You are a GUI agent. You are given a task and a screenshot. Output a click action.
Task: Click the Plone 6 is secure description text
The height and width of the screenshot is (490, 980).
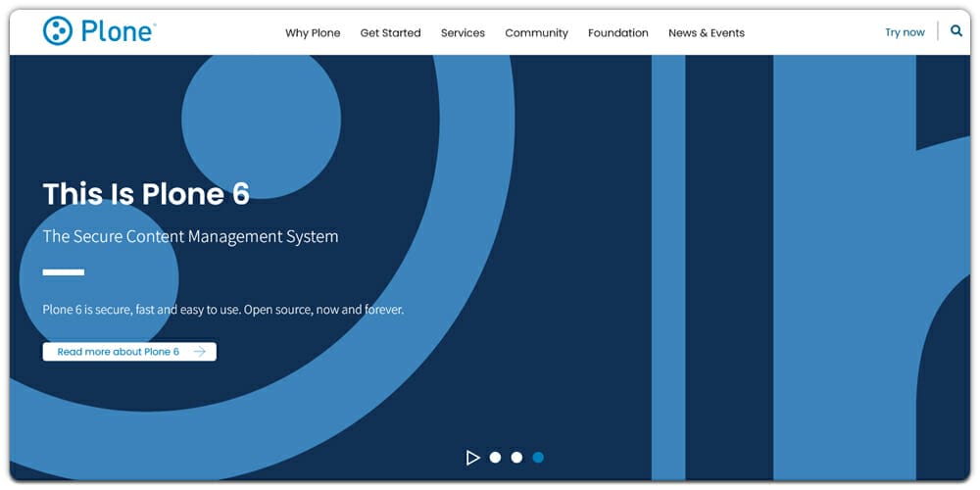(223, 310)
